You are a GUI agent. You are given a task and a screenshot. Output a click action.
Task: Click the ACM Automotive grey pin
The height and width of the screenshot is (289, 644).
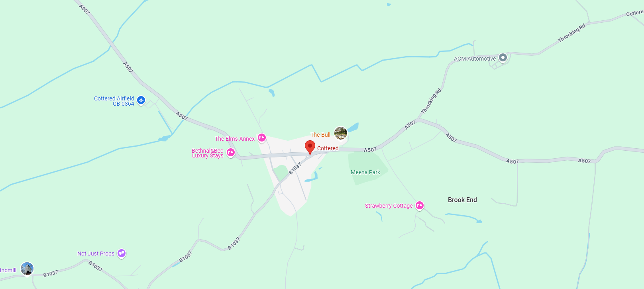503,58
